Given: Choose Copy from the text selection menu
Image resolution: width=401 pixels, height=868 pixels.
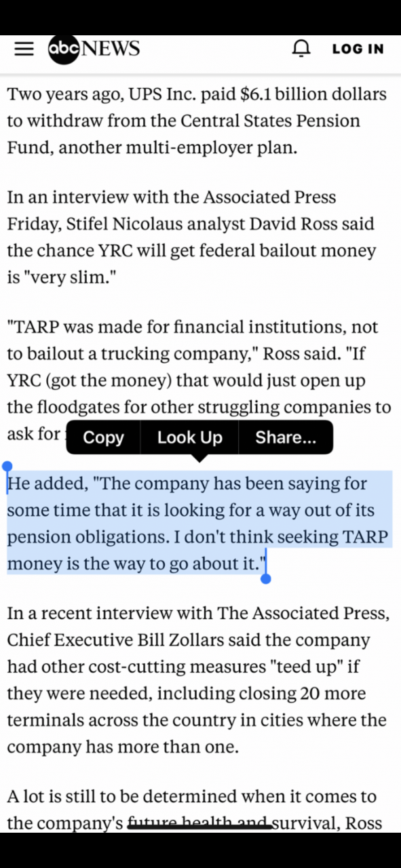Looking at the screenshot, I should [x=103, y=437].
